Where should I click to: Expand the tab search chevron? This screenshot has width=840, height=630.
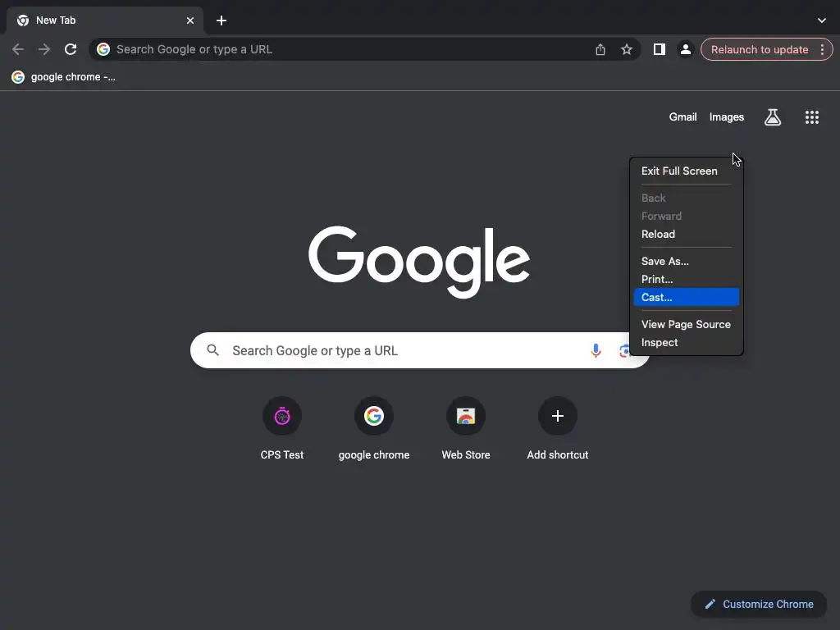tap(822, 21)
